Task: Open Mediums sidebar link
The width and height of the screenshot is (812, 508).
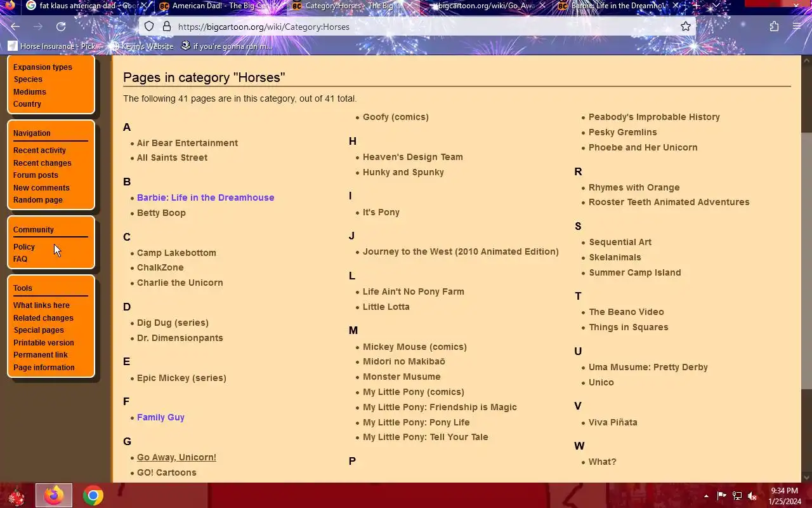Action: coord(30,92)
